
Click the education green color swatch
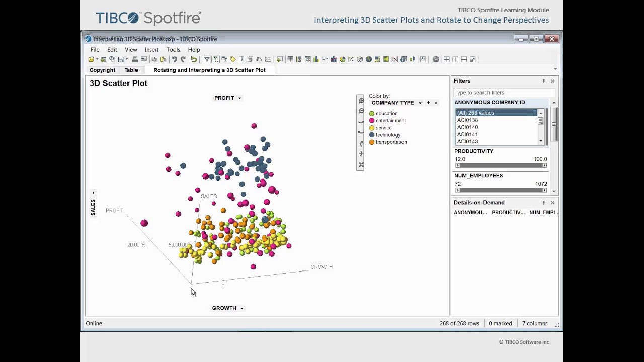[x=372, y=114]
